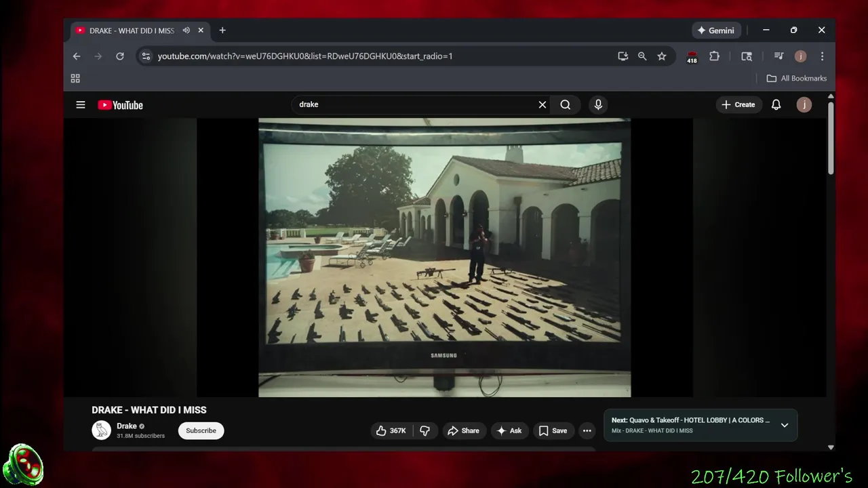
Task: Click 'Mix - DRAKE - WHAT DID I MISS' text
Action: pyautogui.click(x=652, y=431)
